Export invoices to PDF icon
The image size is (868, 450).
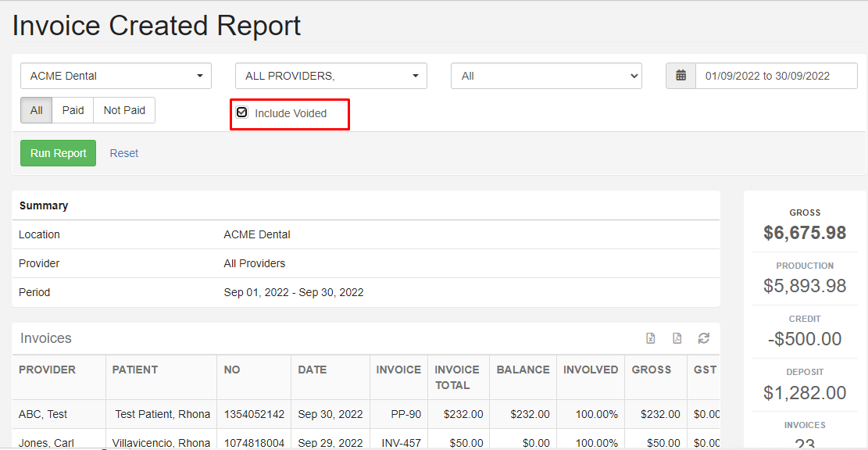click(x=677, y=338)
